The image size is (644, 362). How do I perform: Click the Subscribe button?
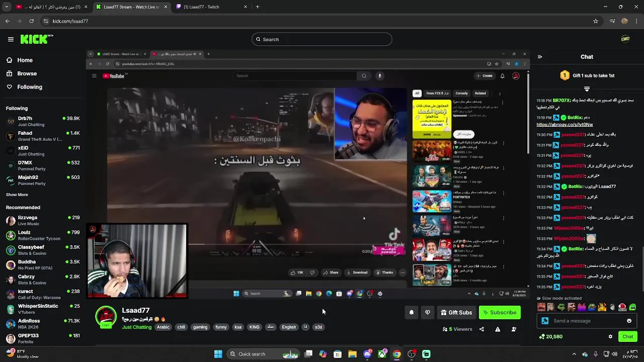pos(500,312)
